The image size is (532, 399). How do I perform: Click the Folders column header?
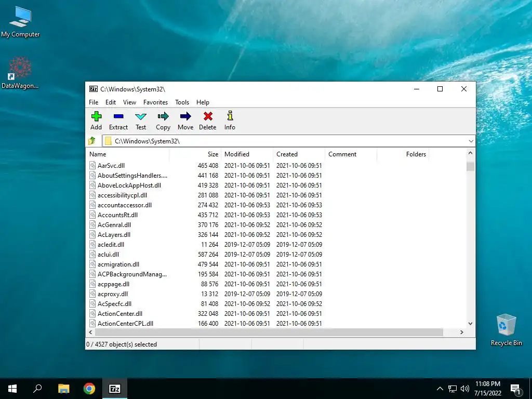pos(403,154)
